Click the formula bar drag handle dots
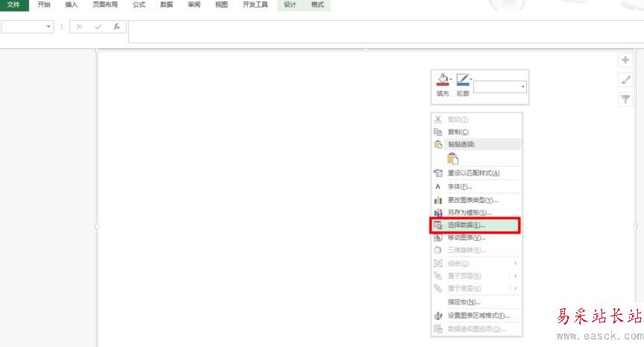This screenshot has width=644, height=347. 62,27
